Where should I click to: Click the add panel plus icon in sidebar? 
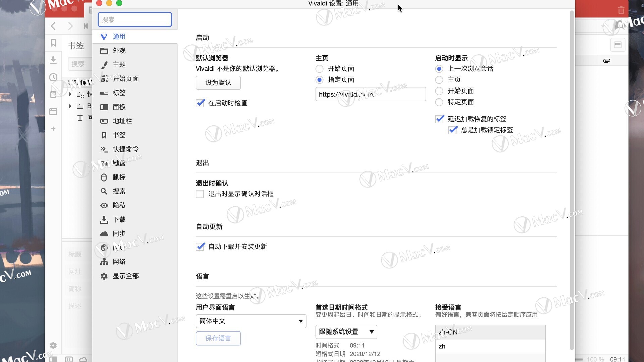[53, 129]
